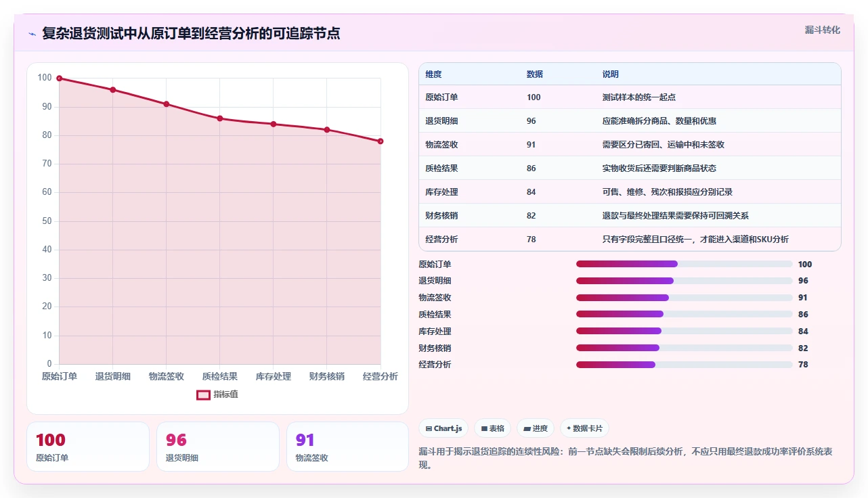Click the 库存处理 progress bar
The height and width of the screenshot is (498, 868).
[684, 331]
